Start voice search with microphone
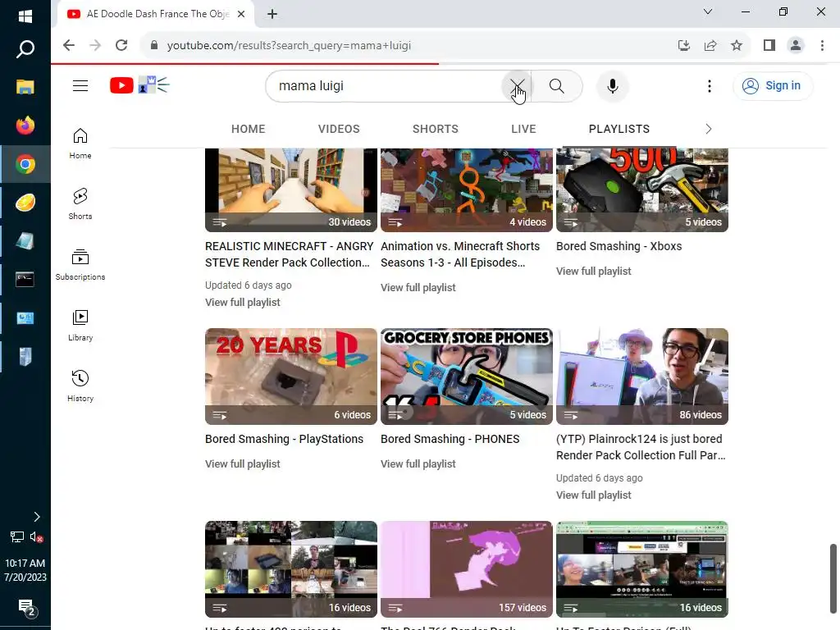840x630 pixels. coord(612,85)
